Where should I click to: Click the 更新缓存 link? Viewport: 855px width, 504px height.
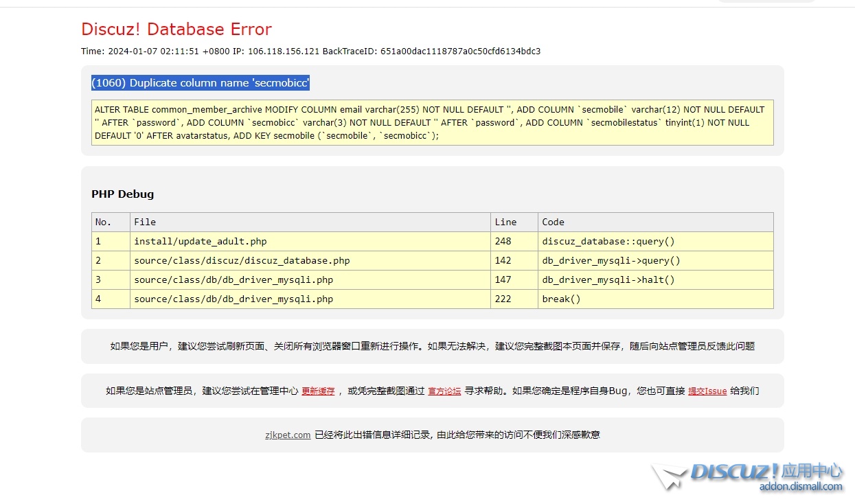[318, 391]
